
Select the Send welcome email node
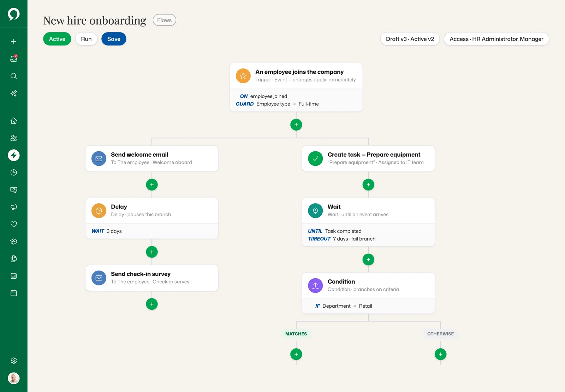click(152, 158)
